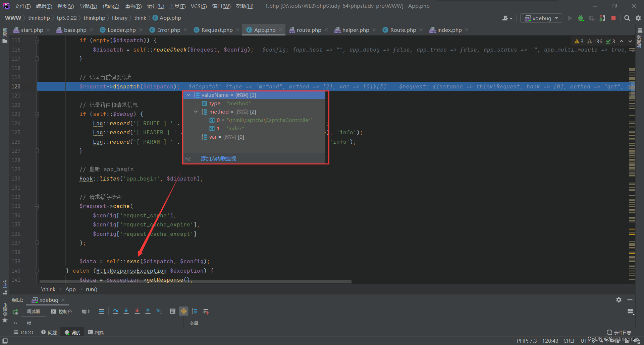Screen dimensions: 644x345
Task: Toggle sort values alphabetically numbered-list icon
Action: 195,312
